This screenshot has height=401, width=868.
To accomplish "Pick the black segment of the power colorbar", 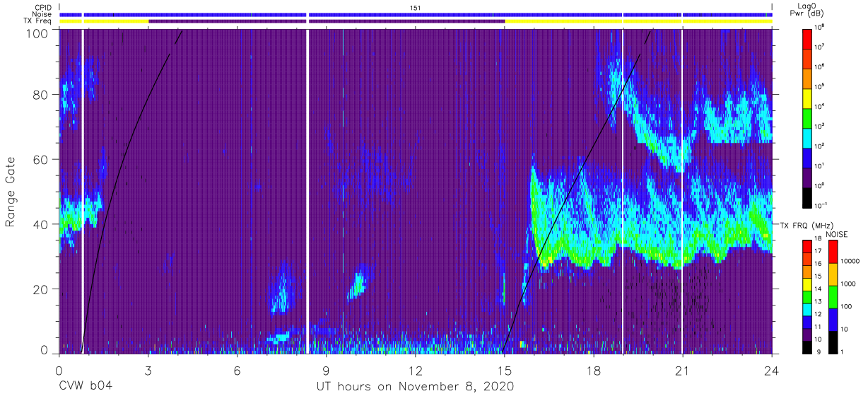I will (x=808, y=197).
